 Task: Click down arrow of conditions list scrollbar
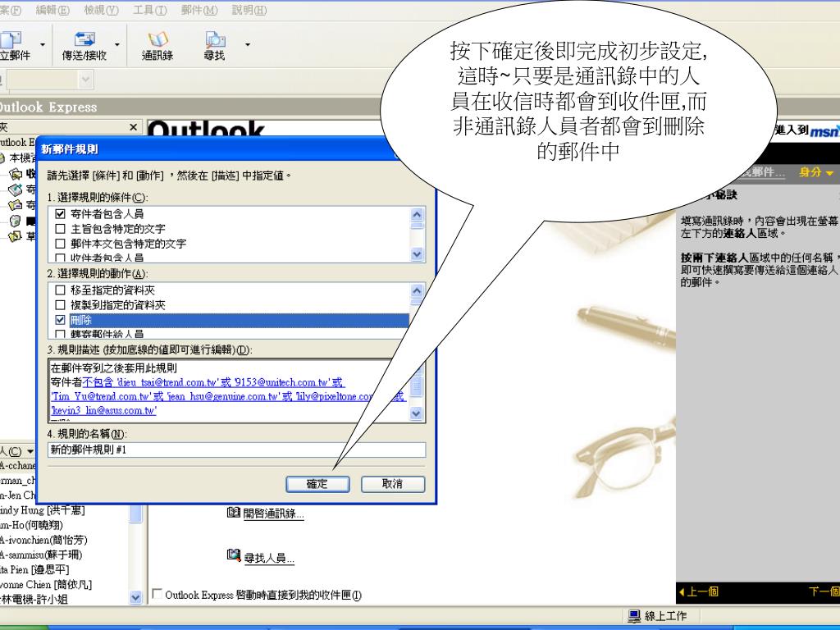click(x=418, y=254)
